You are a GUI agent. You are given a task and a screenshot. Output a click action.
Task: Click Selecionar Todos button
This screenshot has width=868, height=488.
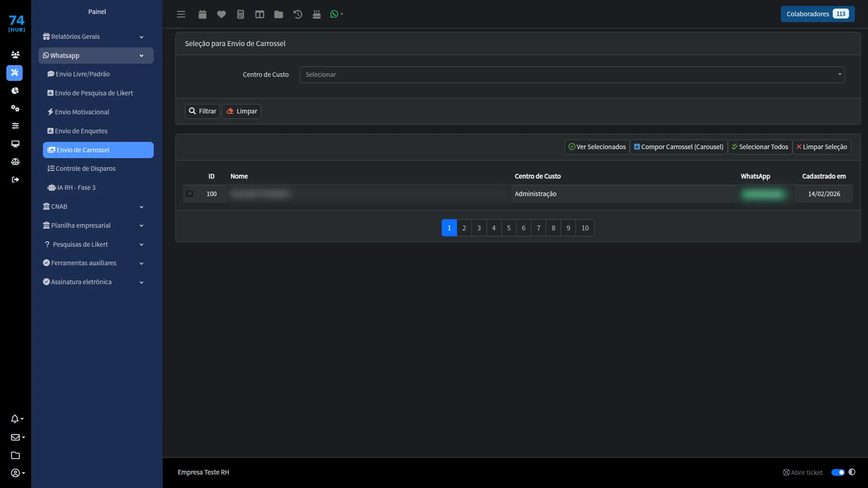[x=760, y=147]
